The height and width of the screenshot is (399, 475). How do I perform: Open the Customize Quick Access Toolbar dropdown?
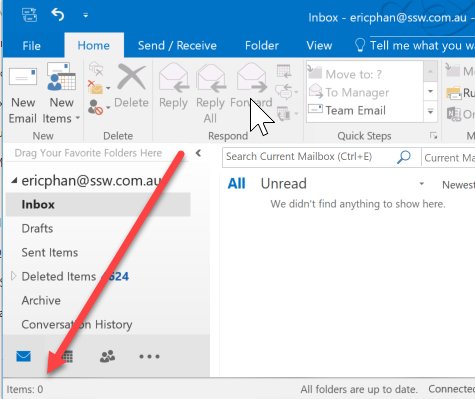click(86, 15)
